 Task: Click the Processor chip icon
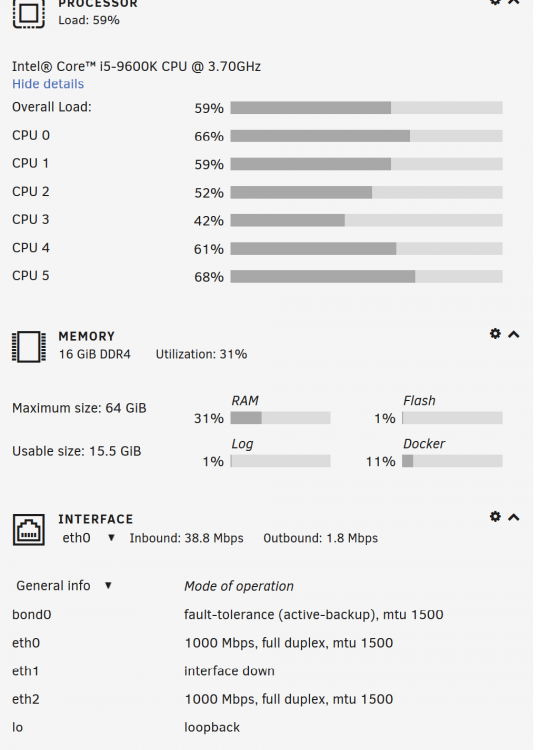point(29,13)
